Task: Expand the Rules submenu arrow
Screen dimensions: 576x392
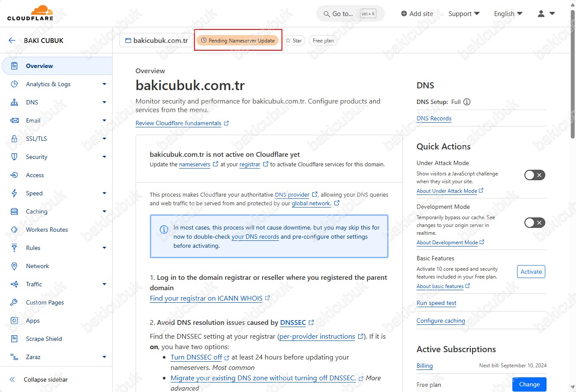Action: 104,248
